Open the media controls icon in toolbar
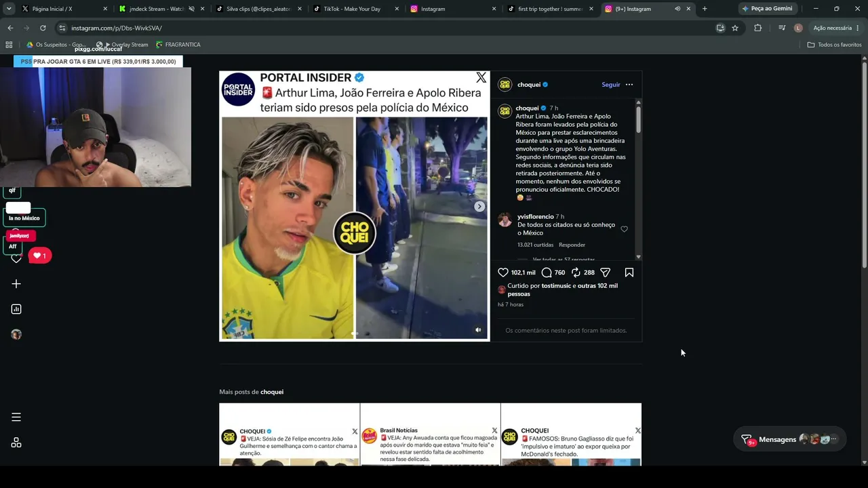Viewport: 868px width, 488px height. point(782,28)
